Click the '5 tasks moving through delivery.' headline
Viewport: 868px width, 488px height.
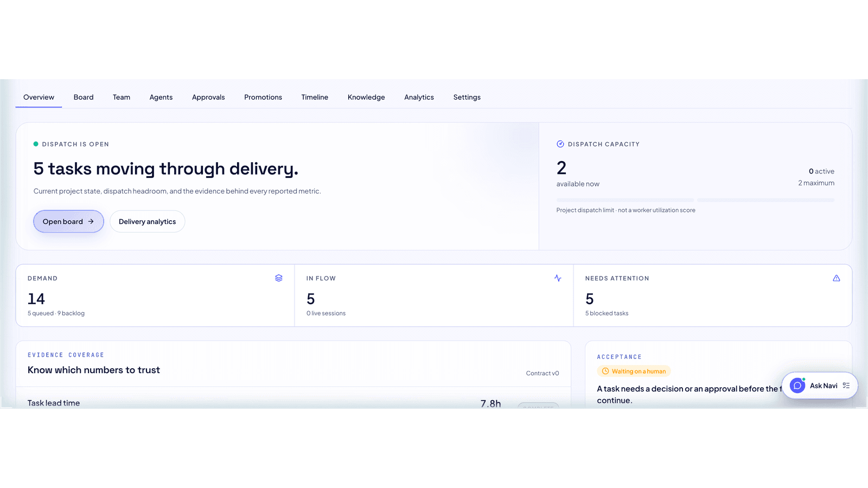166,169
